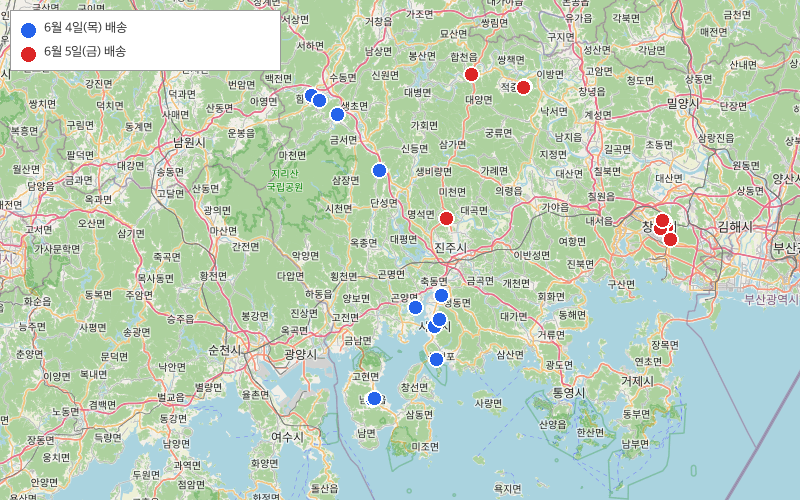Select the 하동읍 town label

click(319, 294)
